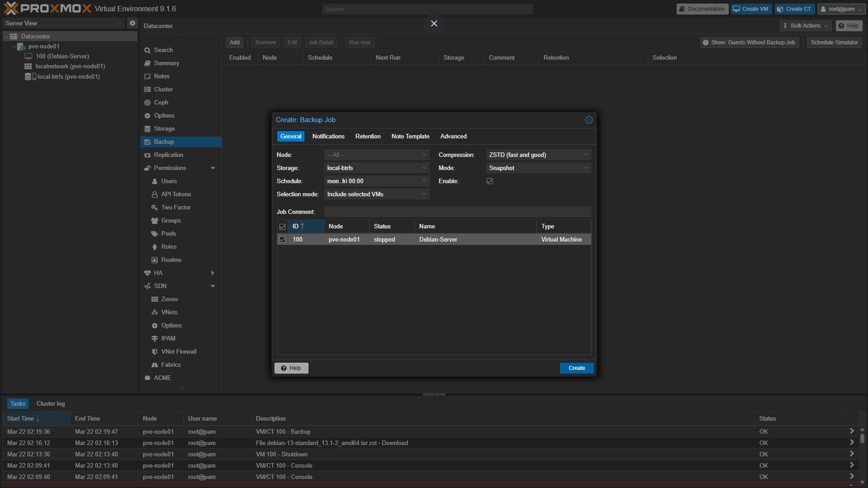This screenshot has width=868, height=488.
Task: Click the Job Comment input field
Action: point(457,212)
